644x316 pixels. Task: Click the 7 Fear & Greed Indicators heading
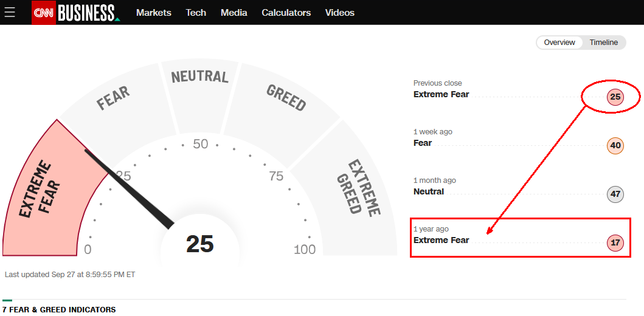(59, 309)
